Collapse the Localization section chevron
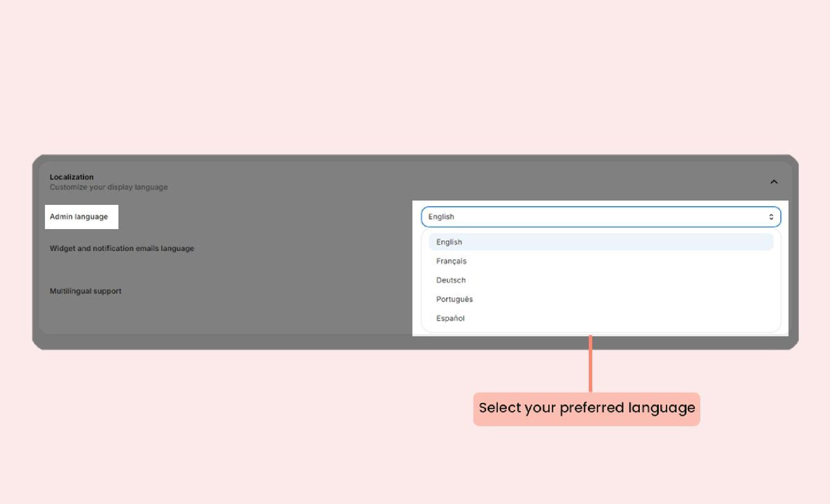Screen dimensions: 830x504 coord(774,182)
